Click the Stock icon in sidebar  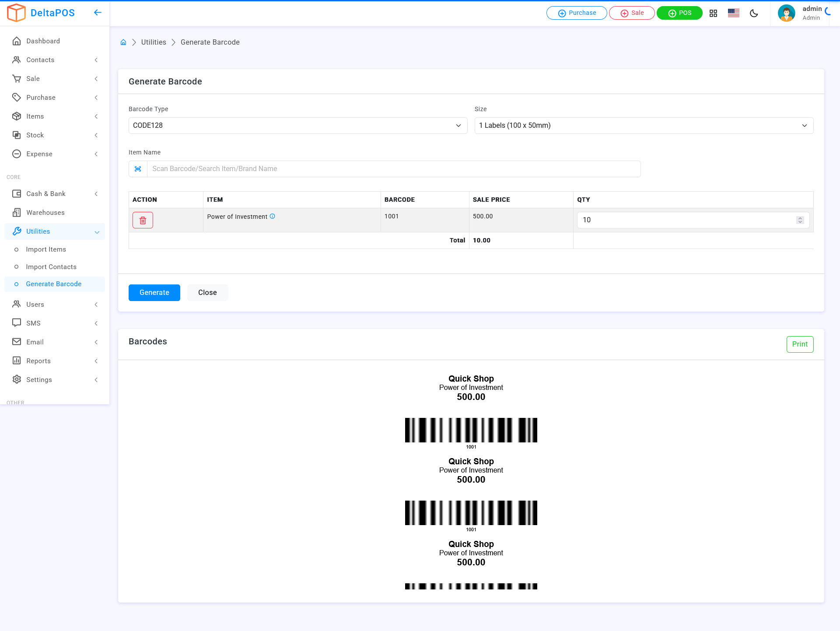[x=17, y=135]
